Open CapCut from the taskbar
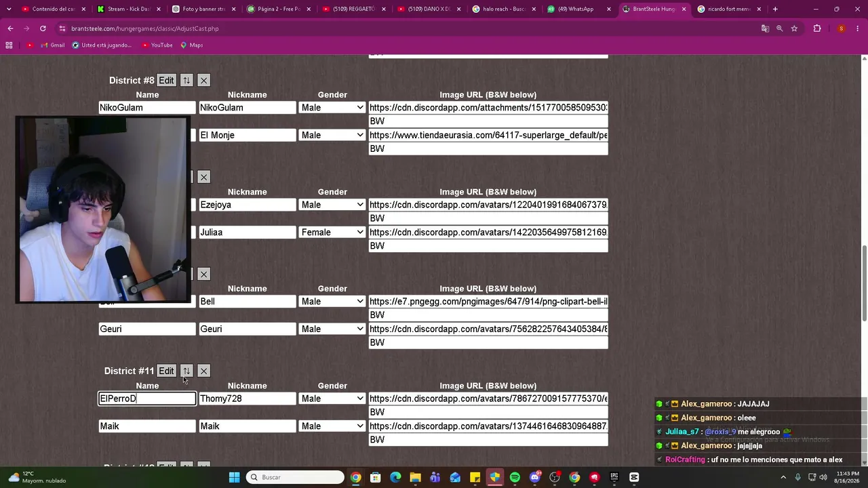Image resolution: width=868 pixels, height=488 pixels. tap(634, 477)
